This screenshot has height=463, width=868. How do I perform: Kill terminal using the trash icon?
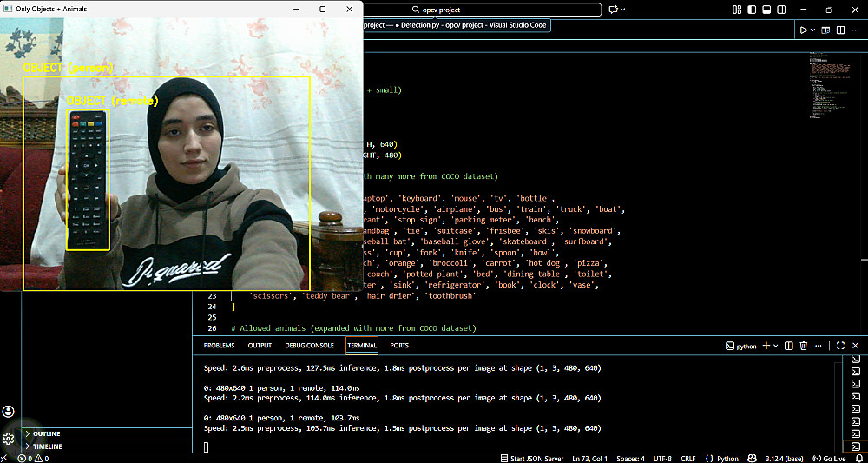(803, 346)
